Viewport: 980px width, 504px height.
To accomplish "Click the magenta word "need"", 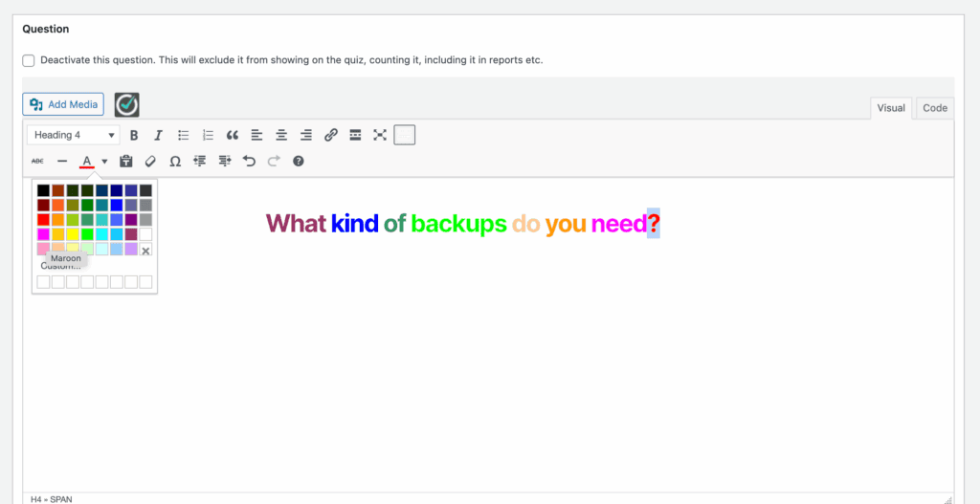I will click(619, 224).
